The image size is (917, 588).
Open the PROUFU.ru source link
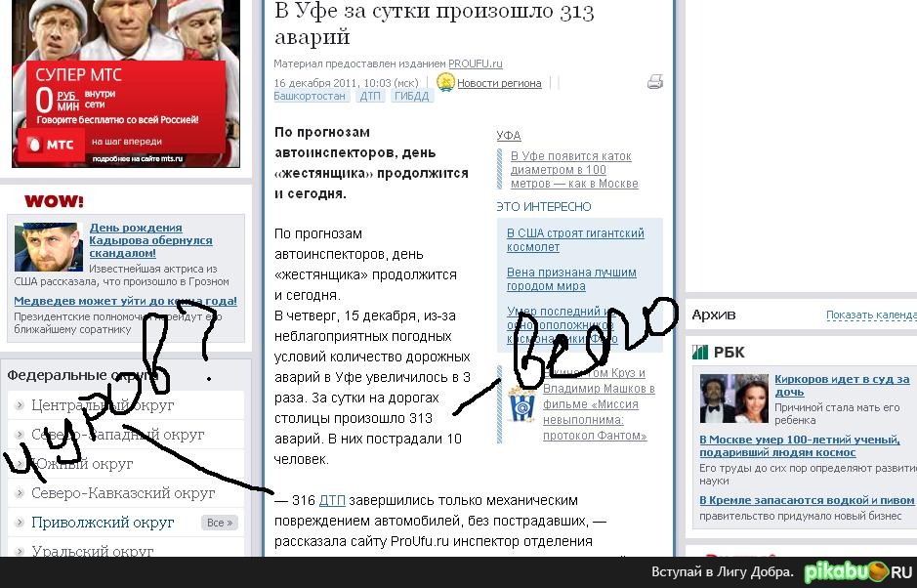tap(478, 63)
